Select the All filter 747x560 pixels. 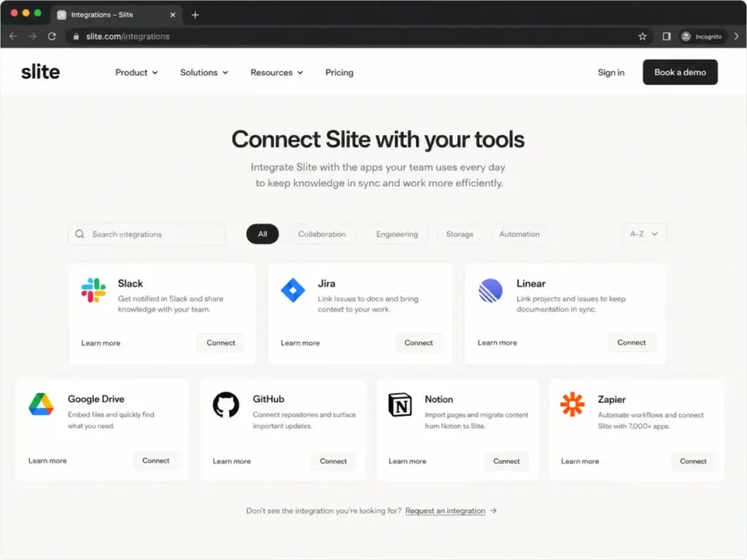263,234
